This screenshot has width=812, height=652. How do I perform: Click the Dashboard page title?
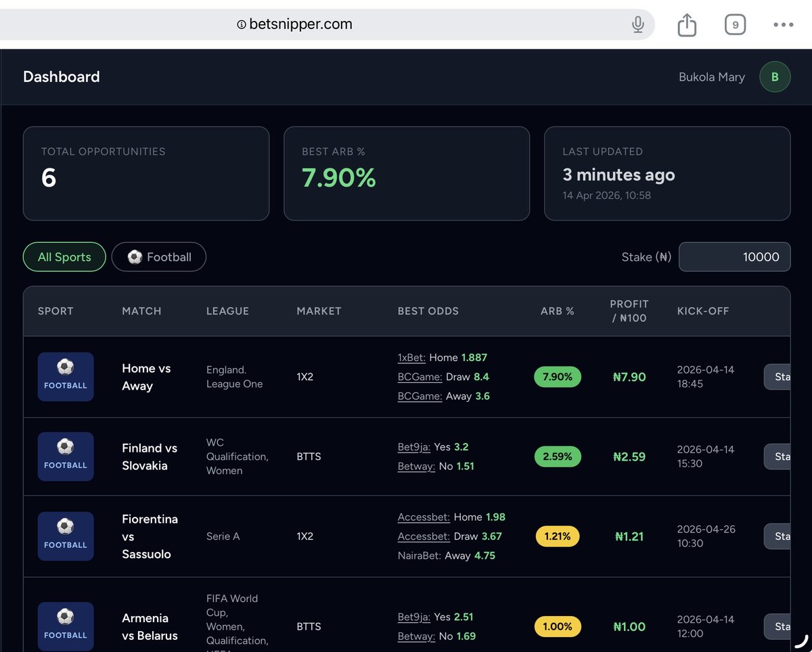[x=61, y=77]
